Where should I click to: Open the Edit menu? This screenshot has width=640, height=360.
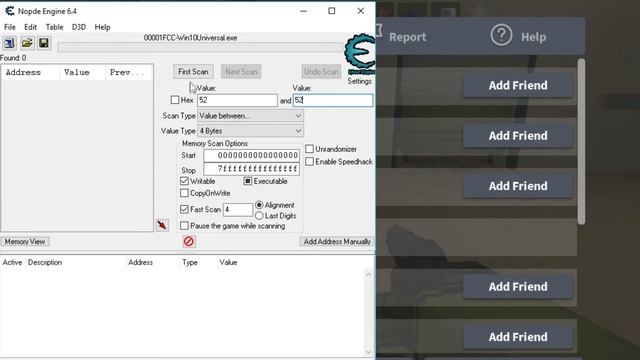[30, 27]
